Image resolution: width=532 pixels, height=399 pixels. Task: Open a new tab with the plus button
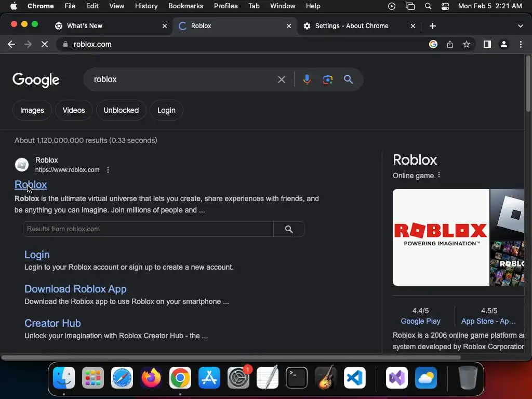tap(433, 26)
